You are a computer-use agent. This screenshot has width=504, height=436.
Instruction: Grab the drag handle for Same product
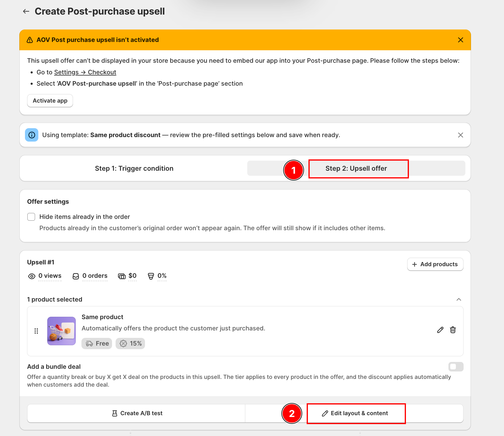36,331
